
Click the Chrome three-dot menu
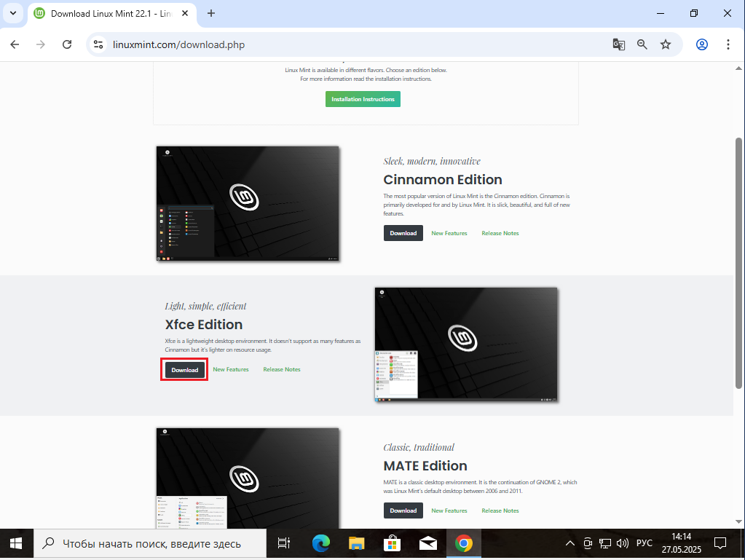[x=728, y=44]
